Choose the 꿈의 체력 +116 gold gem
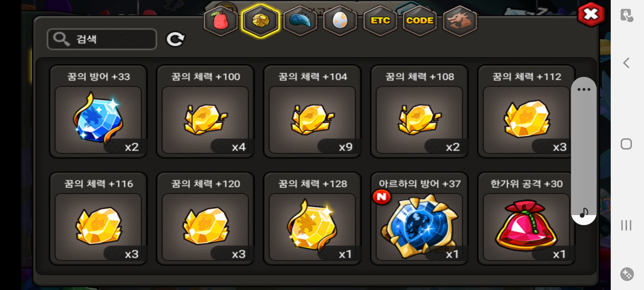 tap(98, 219)
